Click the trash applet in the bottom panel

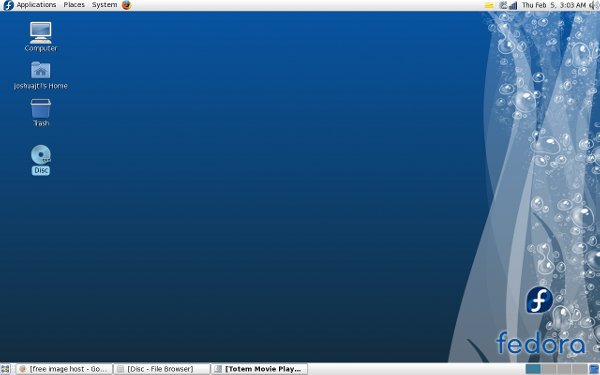coord(594,369)
